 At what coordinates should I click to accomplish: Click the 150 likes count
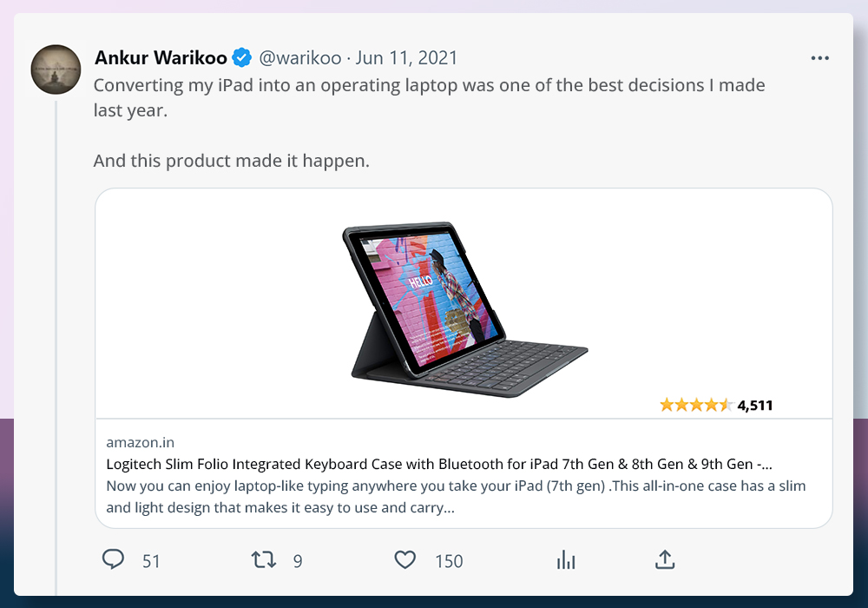point(449,561)
